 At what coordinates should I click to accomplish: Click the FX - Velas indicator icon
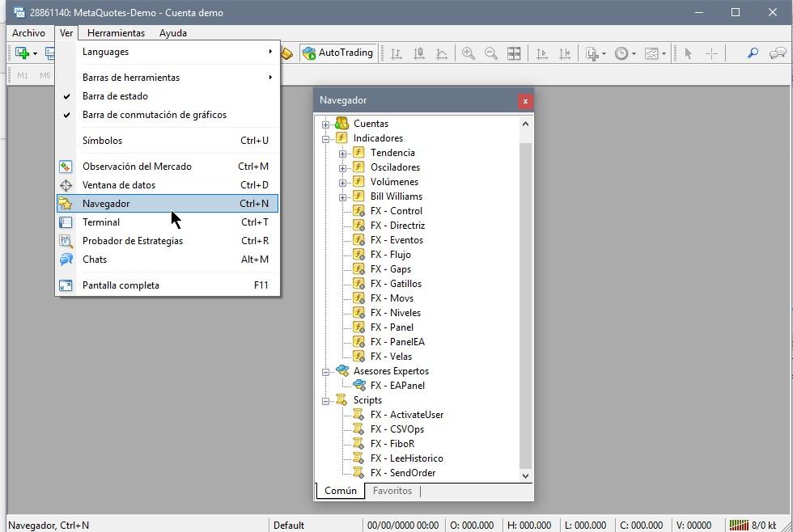358,357
